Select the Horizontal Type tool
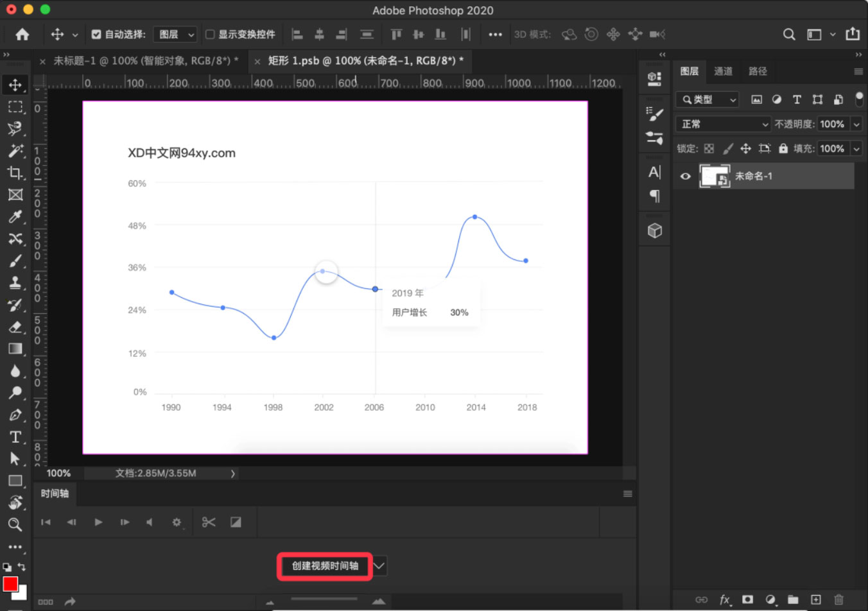Screen dimensions: 868x611 tap(15, 437)
